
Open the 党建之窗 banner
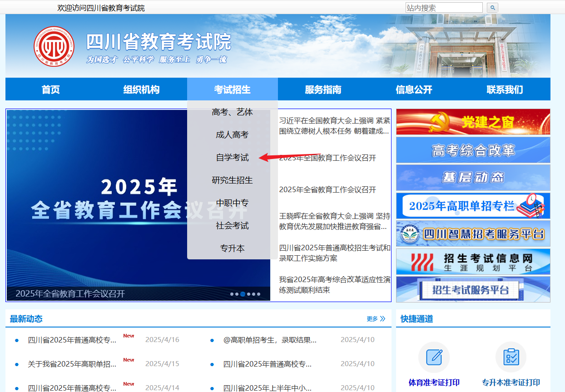[x=473, y=122]
